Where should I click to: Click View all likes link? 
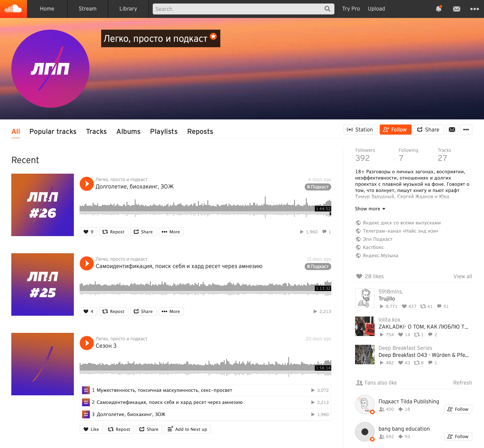tap(463, 276)
